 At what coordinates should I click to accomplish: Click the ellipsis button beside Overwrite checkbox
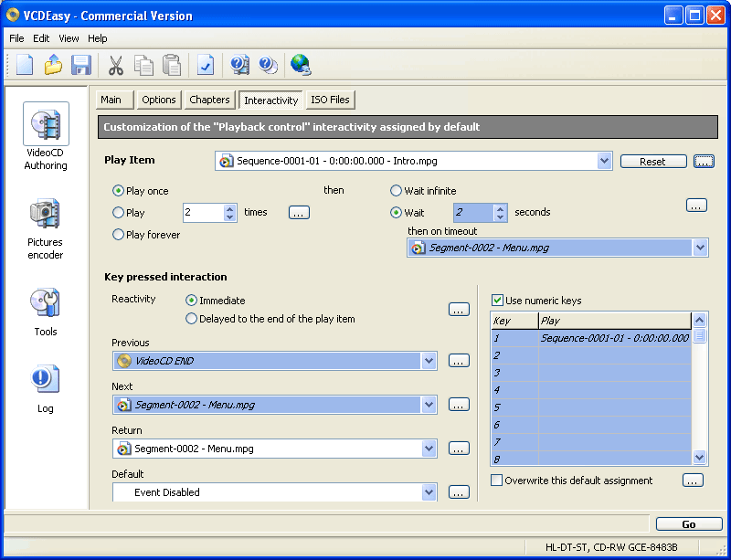pos(693,481)
